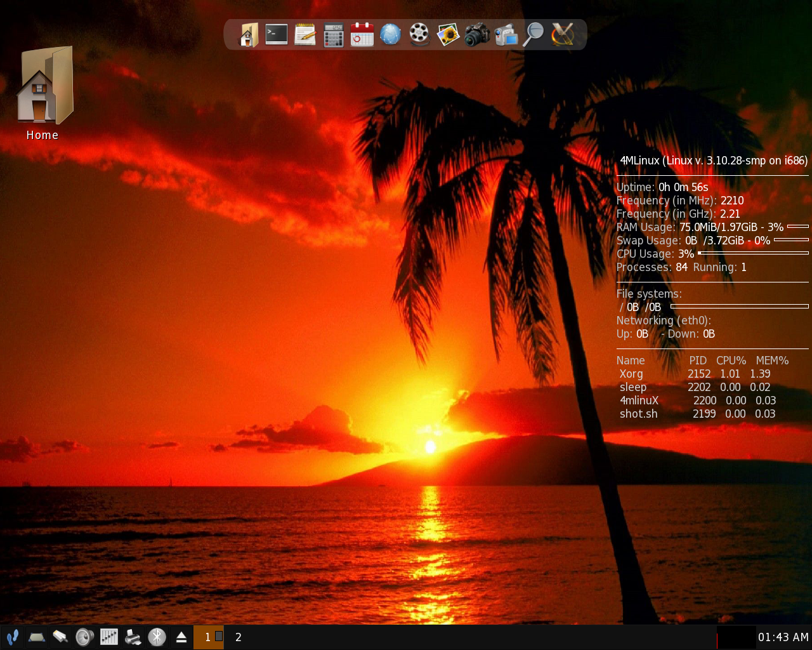Screen dimensions: 812x650
Task: Launch the camera screenshot tool in dock
Action: click(x=476, y=34)
